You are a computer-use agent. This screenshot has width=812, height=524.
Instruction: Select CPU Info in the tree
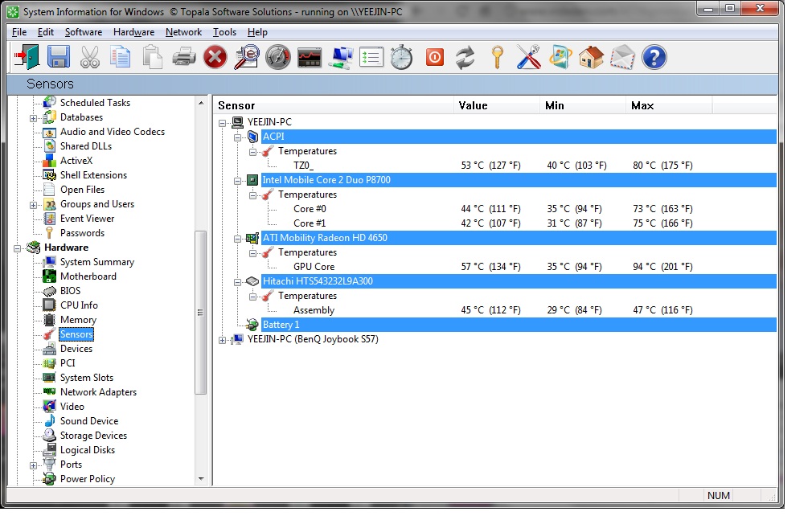pyautogui.click(x=79, y=305)
